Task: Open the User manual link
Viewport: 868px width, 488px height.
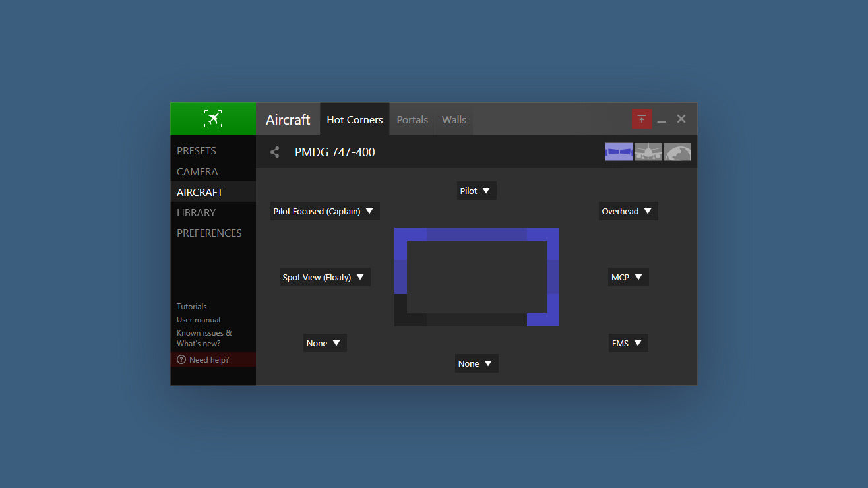Action: pyautogui.click(x=199, y=320)
